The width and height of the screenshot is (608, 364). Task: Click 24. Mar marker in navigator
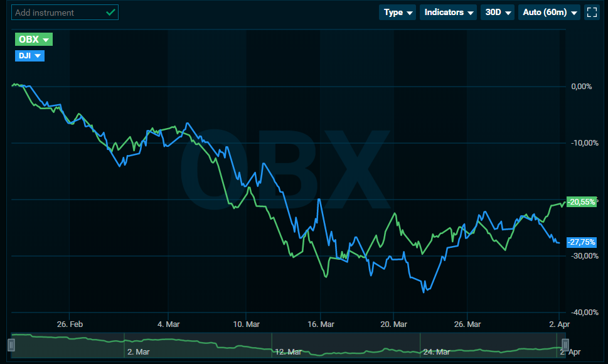(436, 352)
